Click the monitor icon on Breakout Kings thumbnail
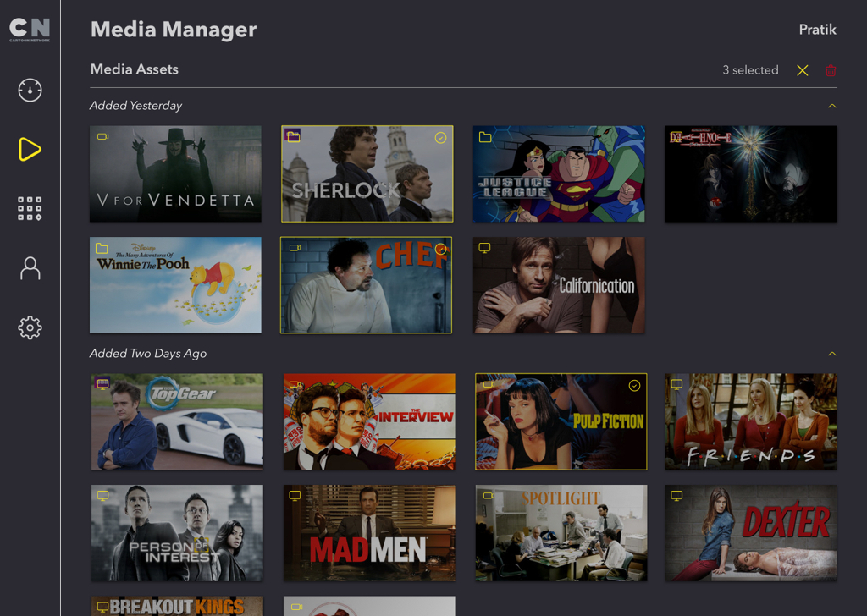 [102, 607]
